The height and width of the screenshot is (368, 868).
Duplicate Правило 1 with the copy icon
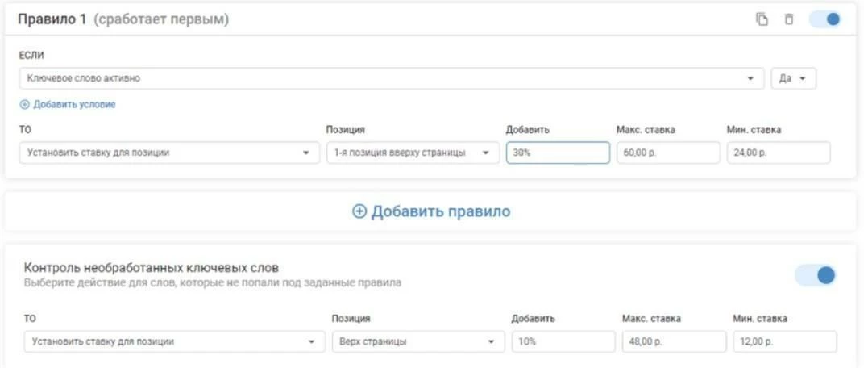tap(762, 19)
